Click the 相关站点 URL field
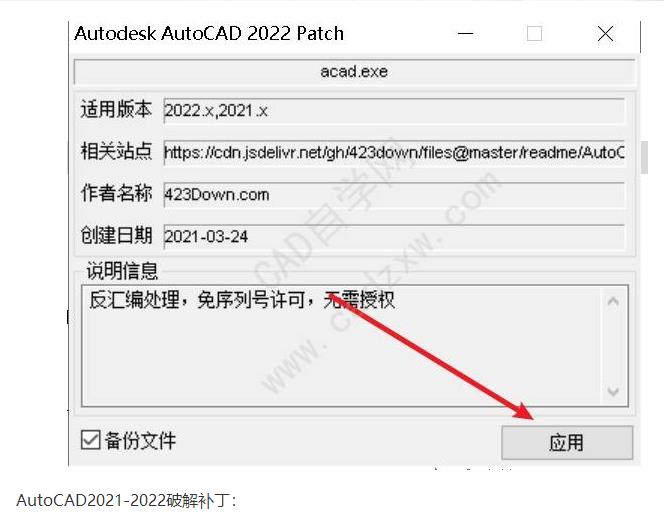 coord(394,152)
